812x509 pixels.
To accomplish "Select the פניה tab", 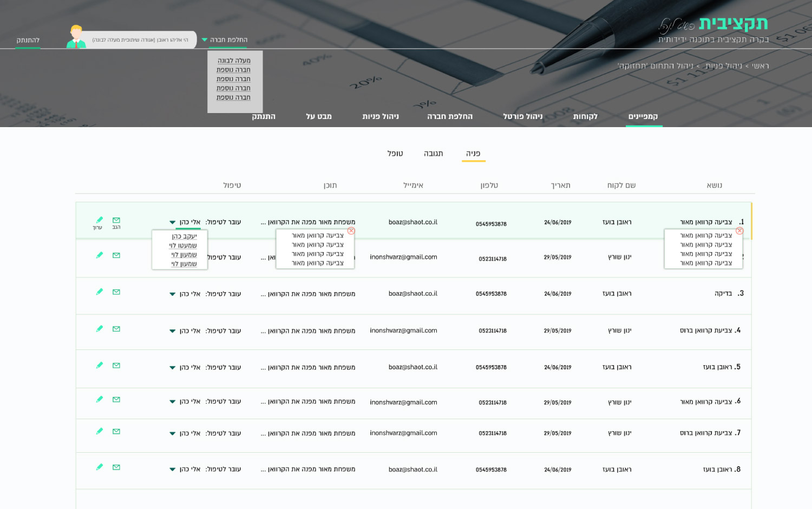I will (473, 154).
